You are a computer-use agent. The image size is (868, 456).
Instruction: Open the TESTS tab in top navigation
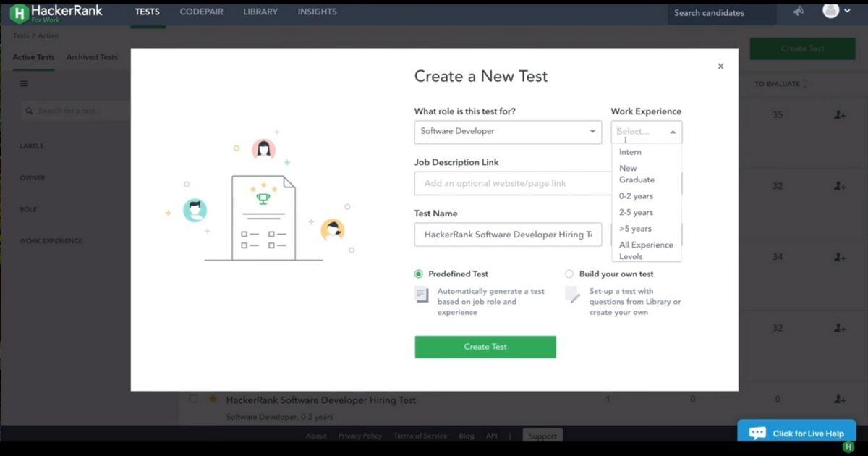[147, 12]
